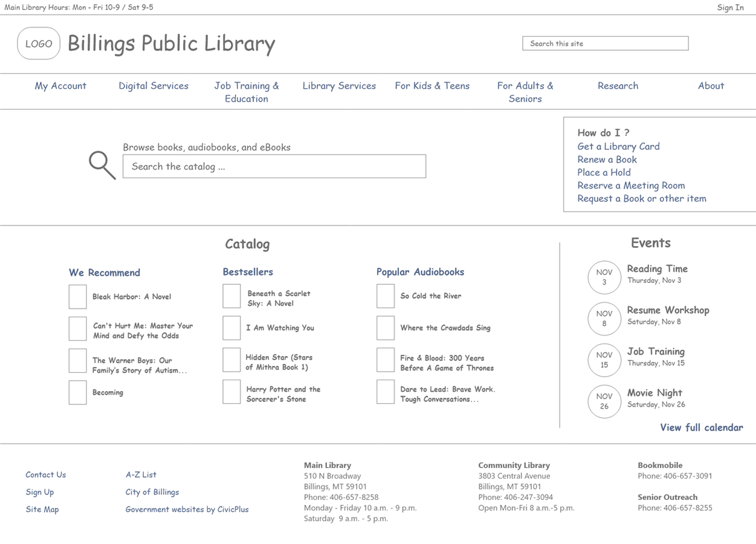Select the Nov 8 event date circle

tap(604, 319)
